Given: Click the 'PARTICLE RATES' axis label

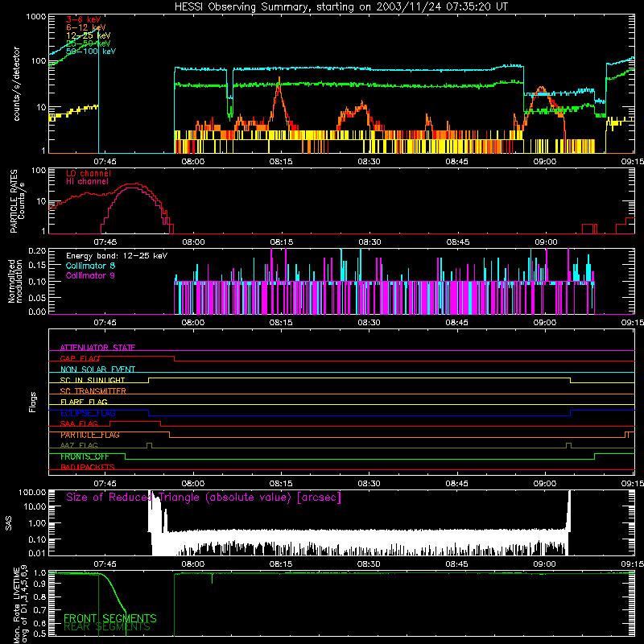Looking at the screenshot, I should point(14,201).
